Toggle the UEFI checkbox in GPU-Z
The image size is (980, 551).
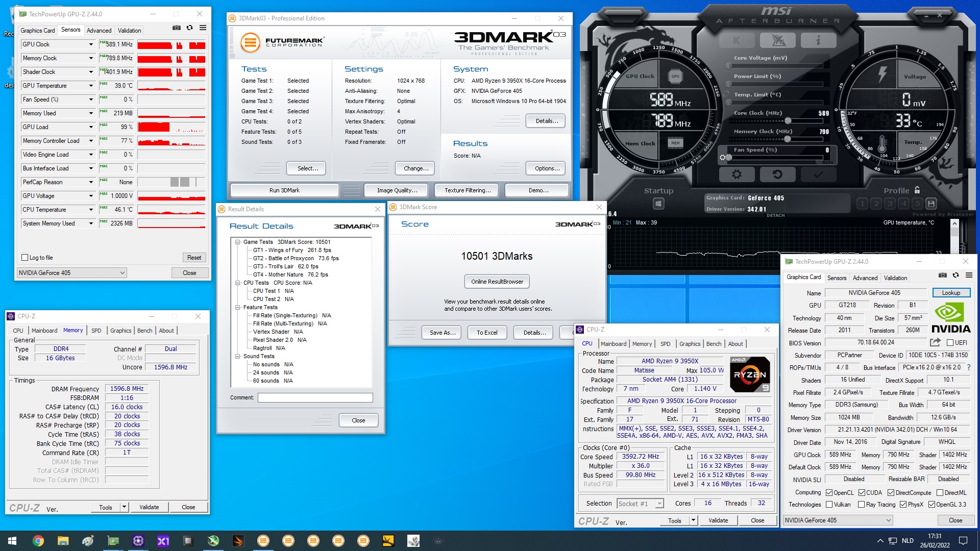[950, 343]
